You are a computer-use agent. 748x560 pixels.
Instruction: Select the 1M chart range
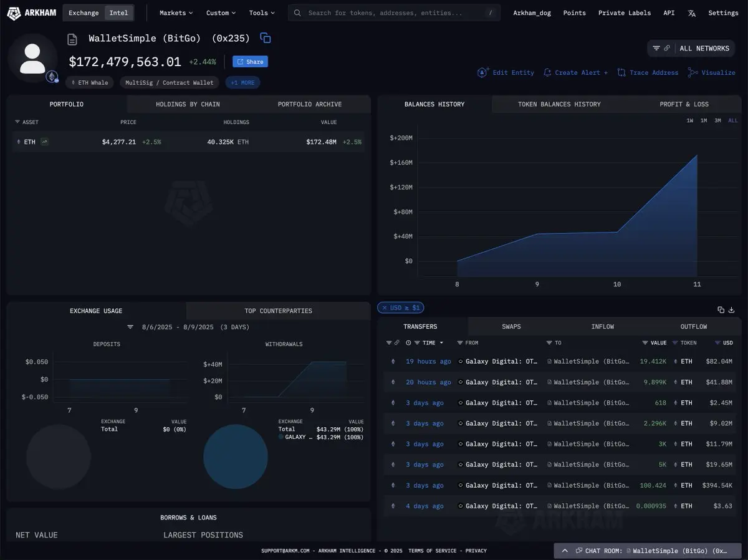[x=704, y=120]
